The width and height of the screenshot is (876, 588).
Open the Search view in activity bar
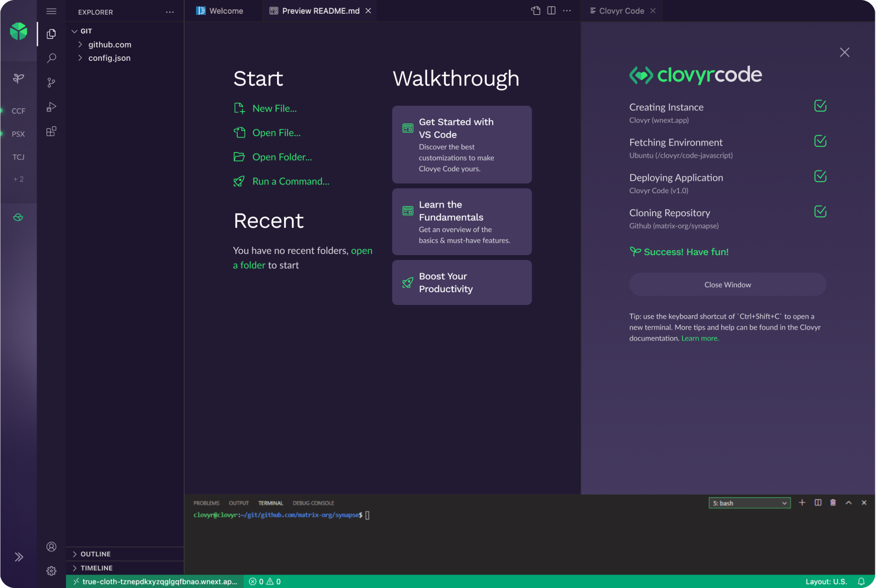51,58
